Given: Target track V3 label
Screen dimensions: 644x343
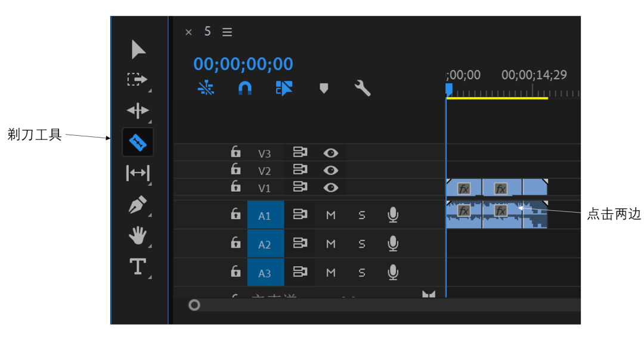Looking at the screenshot, I should pyautogui.click(x=265, y=154).
